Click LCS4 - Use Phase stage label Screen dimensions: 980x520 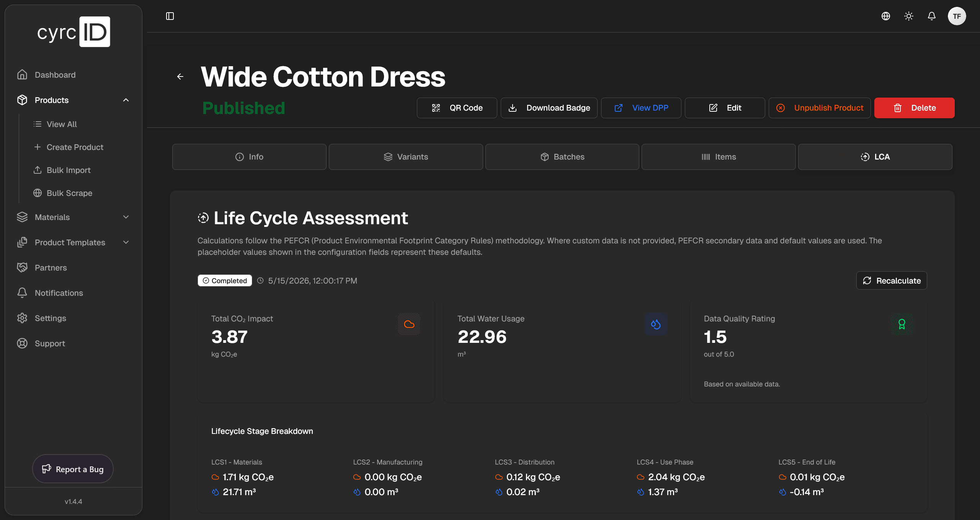click(x=665, y=462)
